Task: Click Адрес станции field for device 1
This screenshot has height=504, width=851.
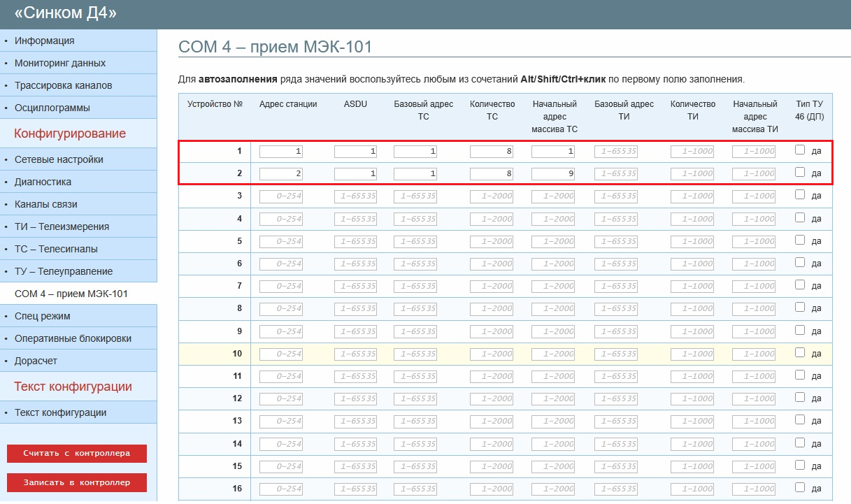Action: tap(280, 151)
